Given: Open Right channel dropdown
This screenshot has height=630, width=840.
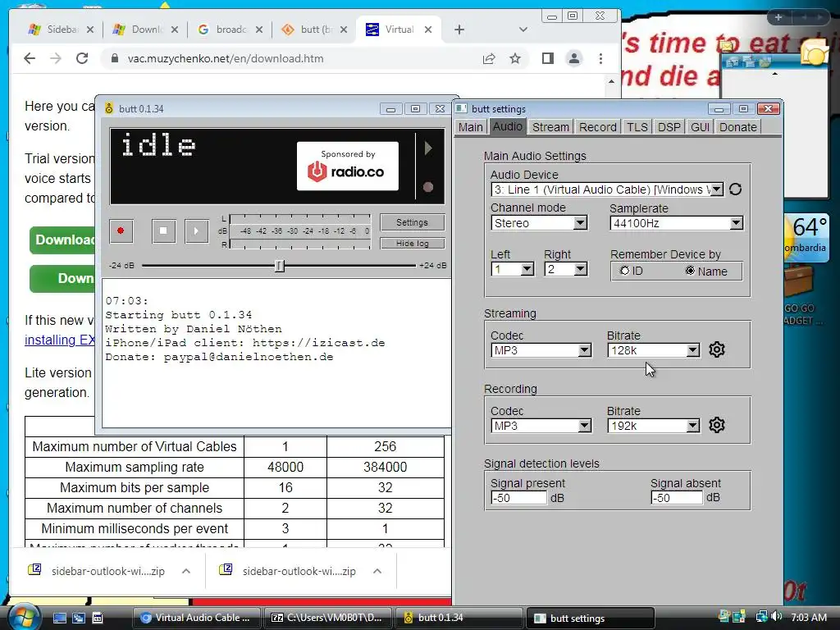Looking at the screenshot, I should pos(580,269).
